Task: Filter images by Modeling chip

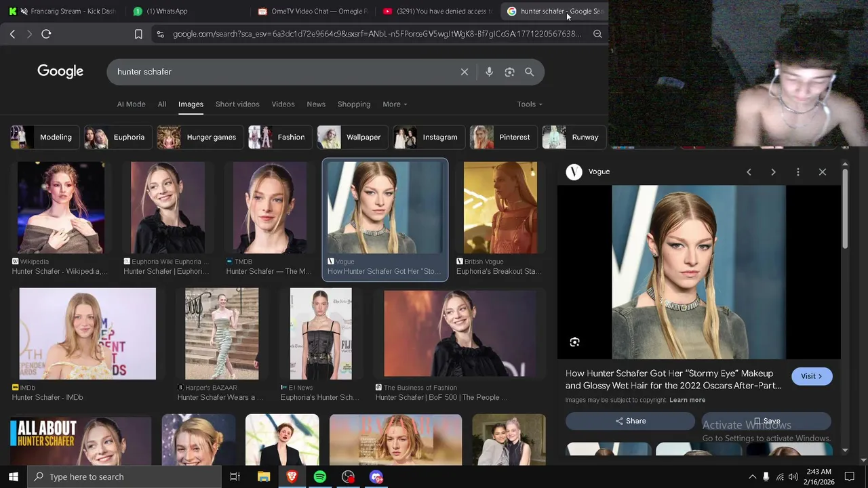Action: 45,138
